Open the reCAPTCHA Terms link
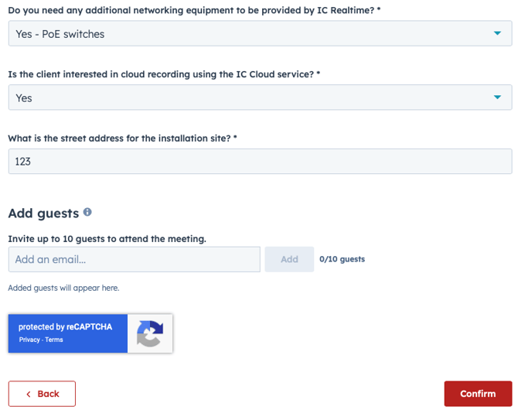The height and width of the screenshot is (420, 518). click(54, 340)
